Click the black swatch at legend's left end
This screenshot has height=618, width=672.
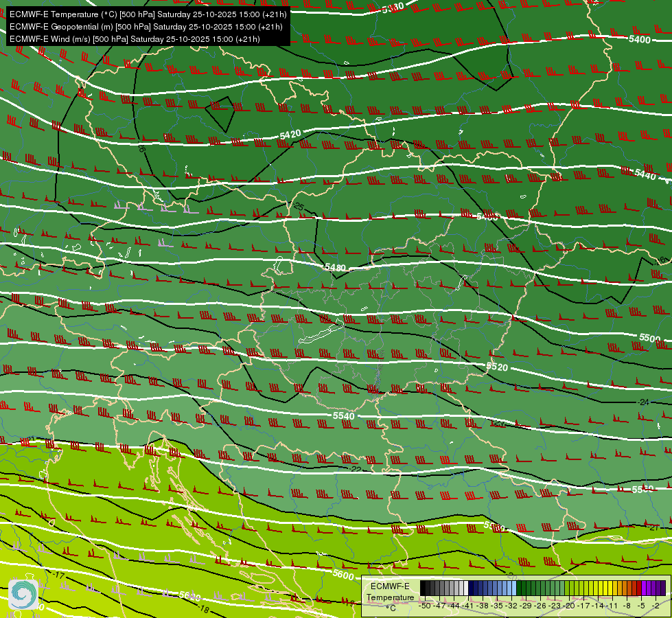pos(423,588)
